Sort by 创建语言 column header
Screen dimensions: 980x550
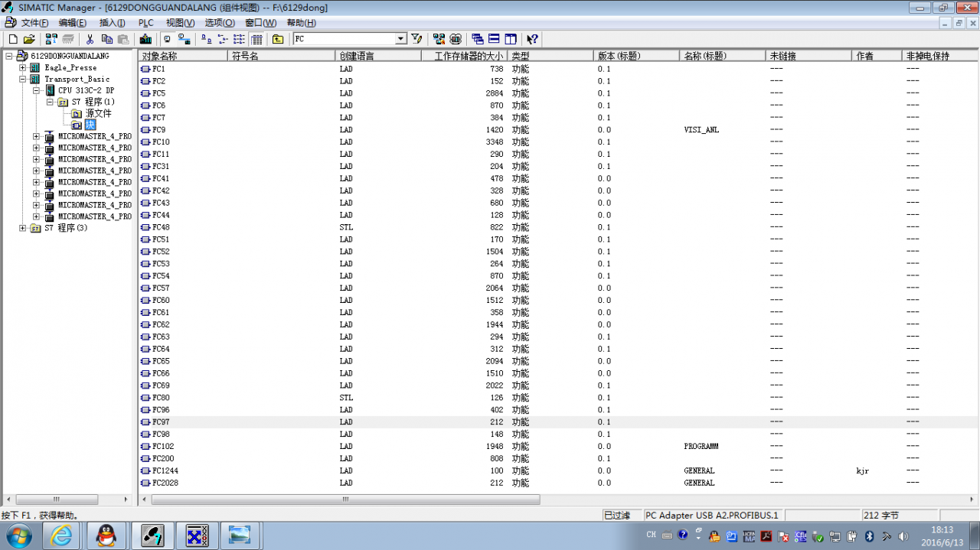click(x=379, y=56)
